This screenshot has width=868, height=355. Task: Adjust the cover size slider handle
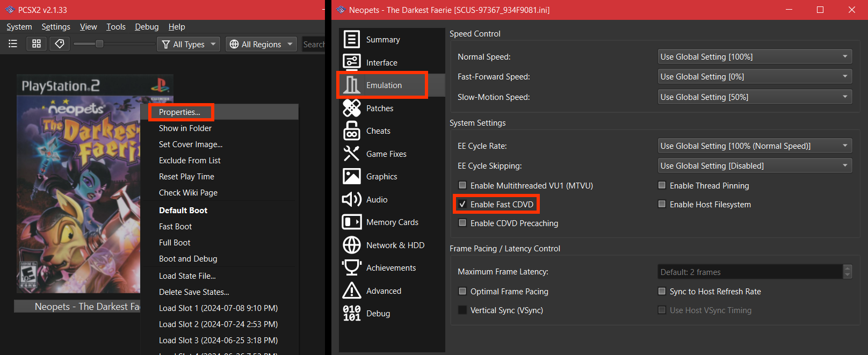tap(99, 44)
